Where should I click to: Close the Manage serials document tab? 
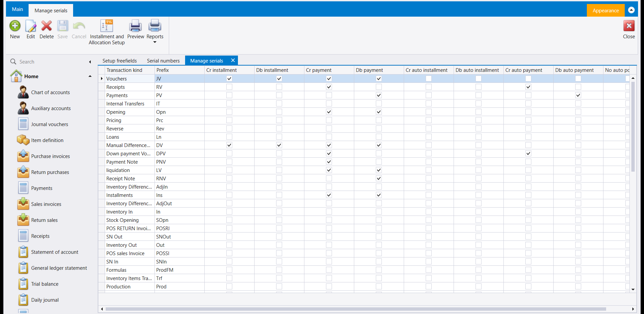(x=233, y=60)
